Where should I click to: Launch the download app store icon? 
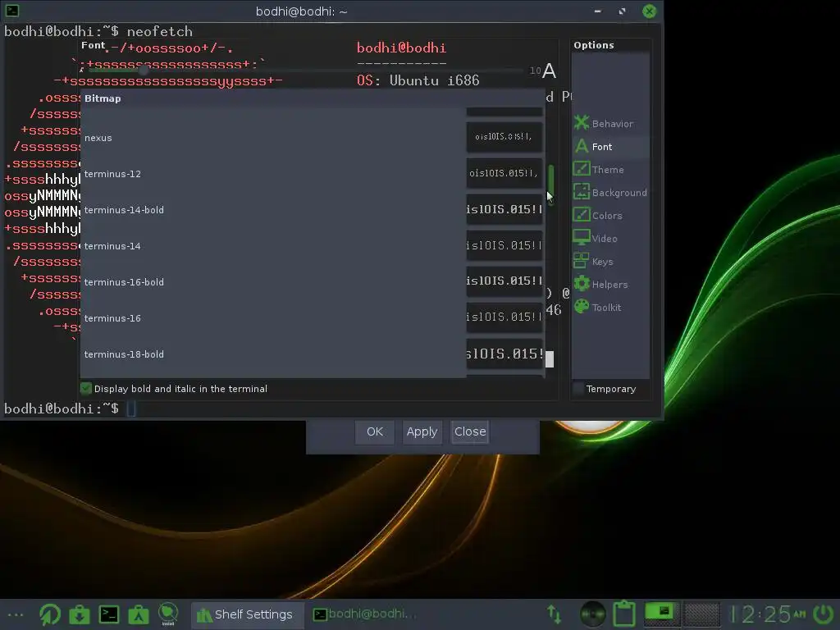coord(80,614)
